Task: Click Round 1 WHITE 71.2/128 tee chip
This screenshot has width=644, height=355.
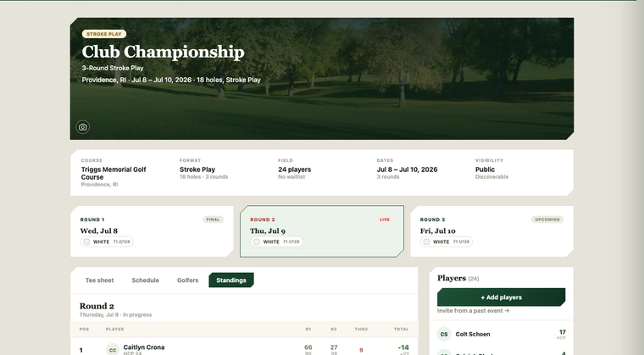Action: pos(107,242)
